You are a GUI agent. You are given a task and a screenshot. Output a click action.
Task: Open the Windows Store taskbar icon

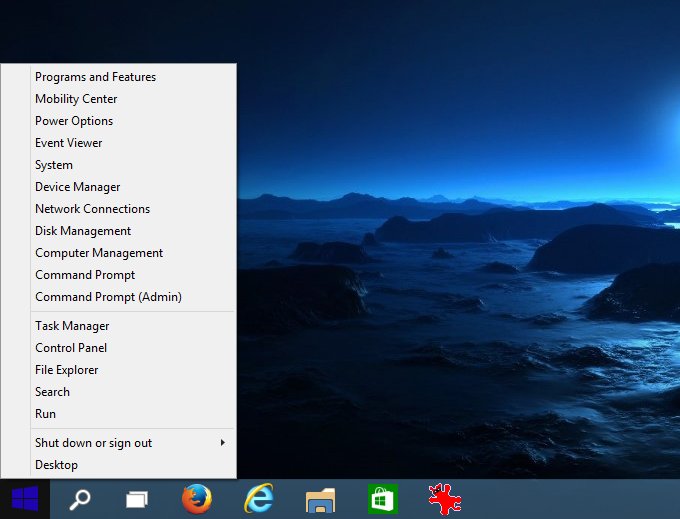pyautogui.click(x=382, y=499)
